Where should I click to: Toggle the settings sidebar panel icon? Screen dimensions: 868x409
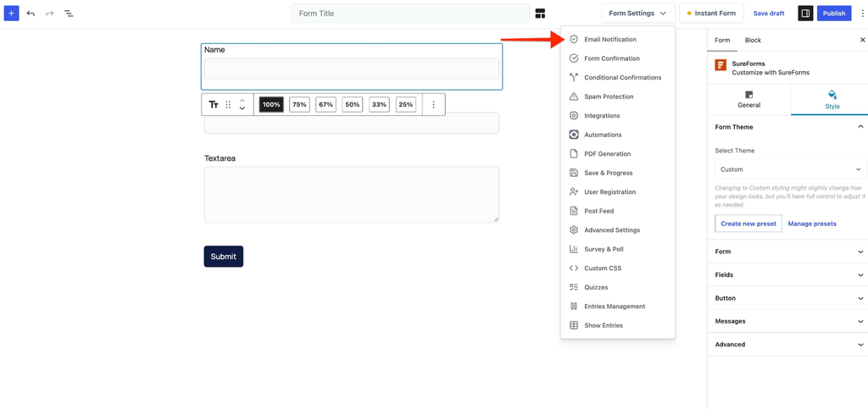[x=805, y=14]
